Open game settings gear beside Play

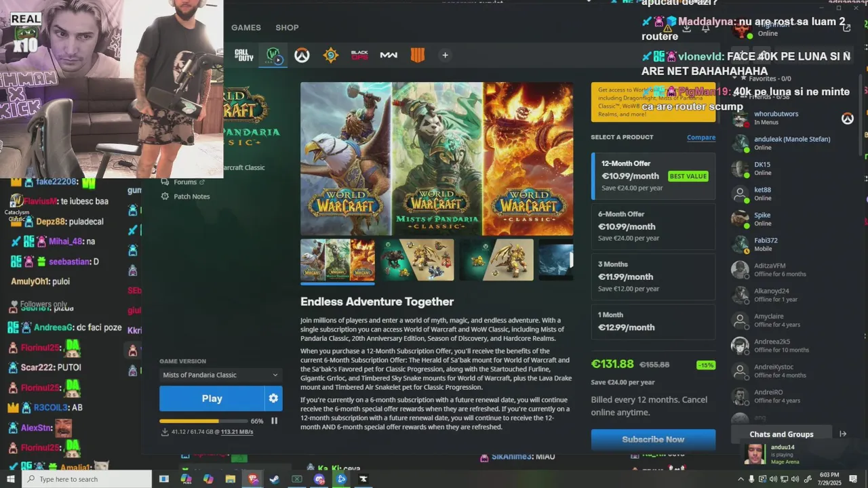pyautogui.click(x=273, y=399)
